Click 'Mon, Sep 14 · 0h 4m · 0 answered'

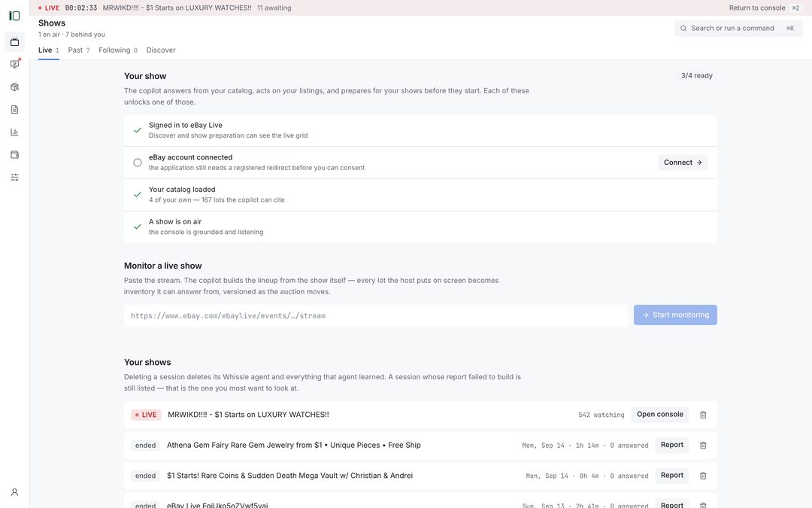point(586,476)
